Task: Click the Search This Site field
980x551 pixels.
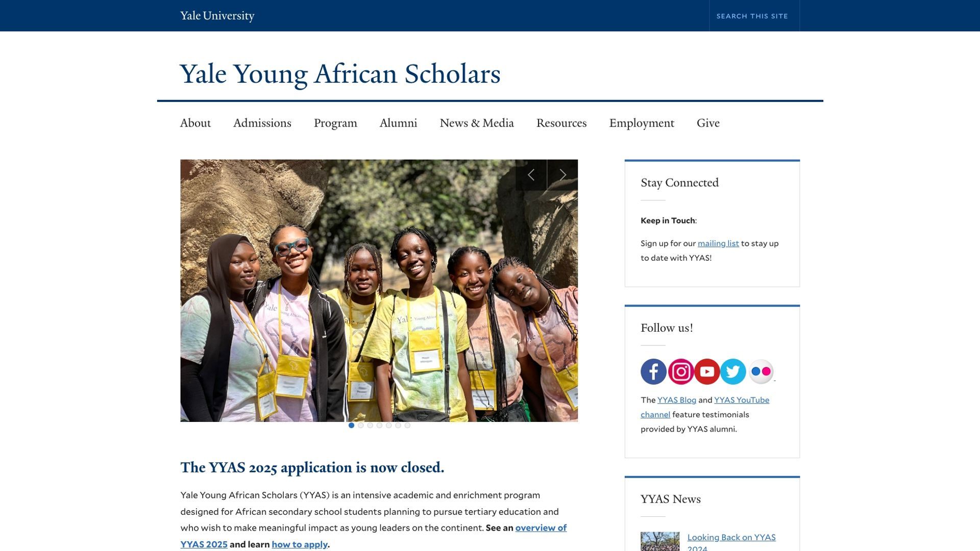Action: point(753,16)
